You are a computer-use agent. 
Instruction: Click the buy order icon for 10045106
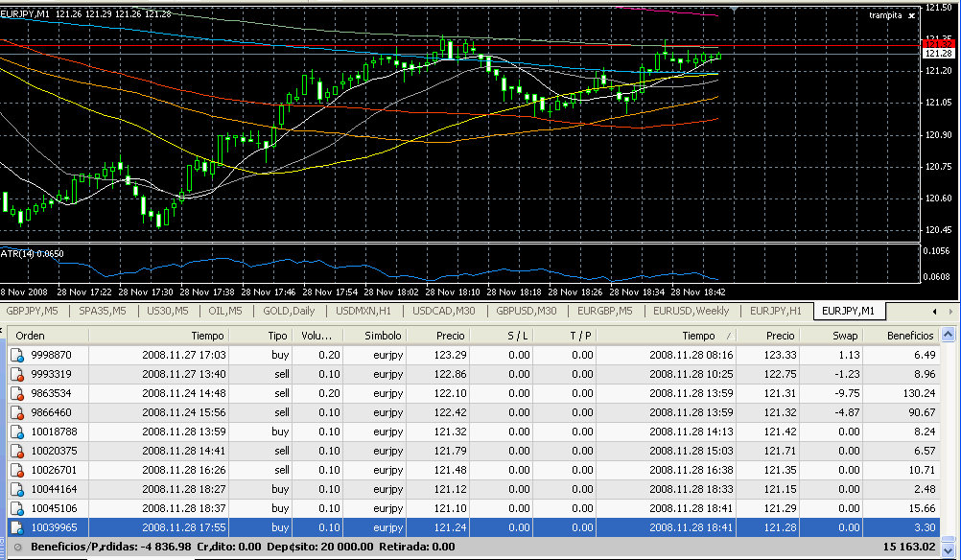coord(17,508)
